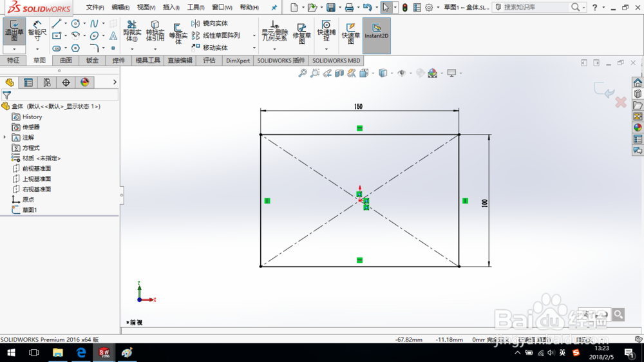Select the Smart Dimension 智能尺寸 tool

[x=37, y=31]
